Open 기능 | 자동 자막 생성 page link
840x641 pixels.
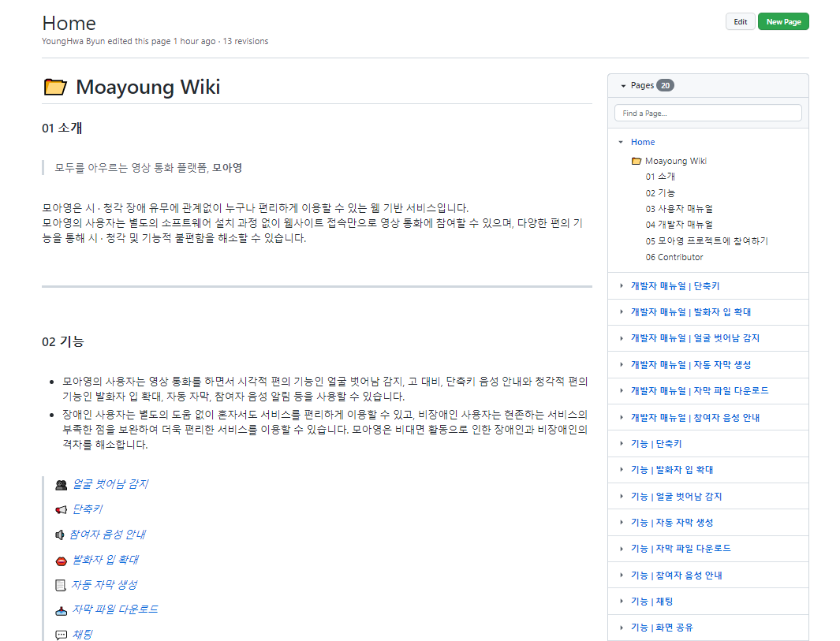point(672,522)
